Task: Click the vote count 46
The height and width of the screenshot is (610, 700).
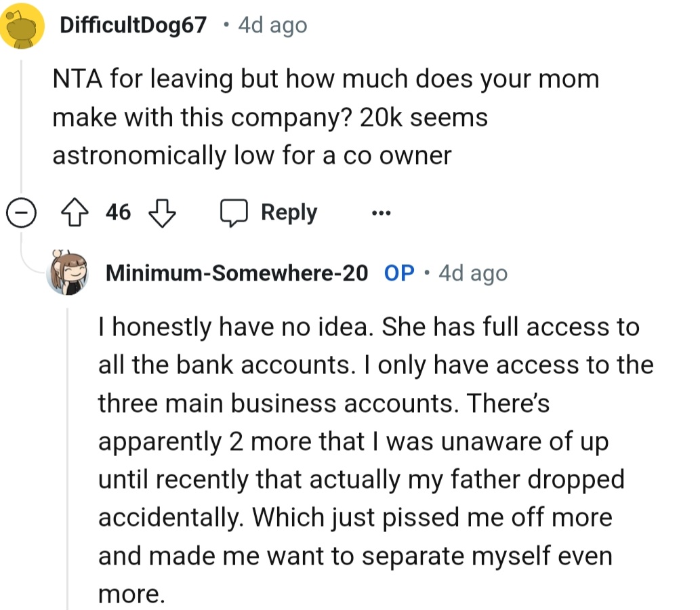Action: tap(119, 213)
